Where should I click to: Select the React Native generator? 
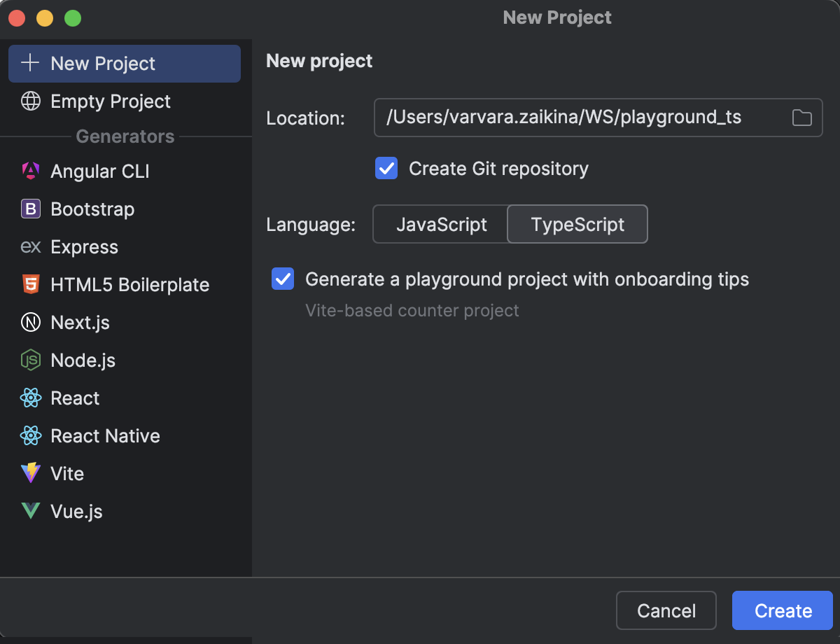click(x=105, y=435)
